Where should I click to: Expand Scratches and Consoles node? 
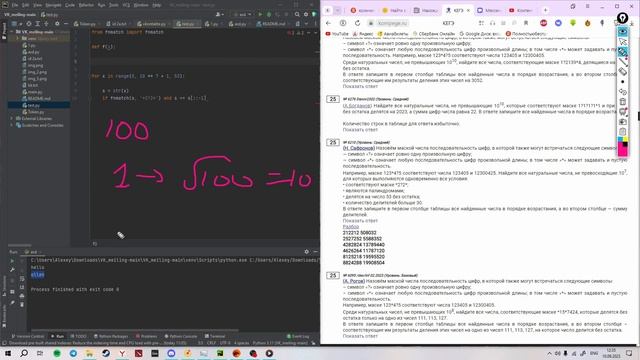click(x=12, y=125)
